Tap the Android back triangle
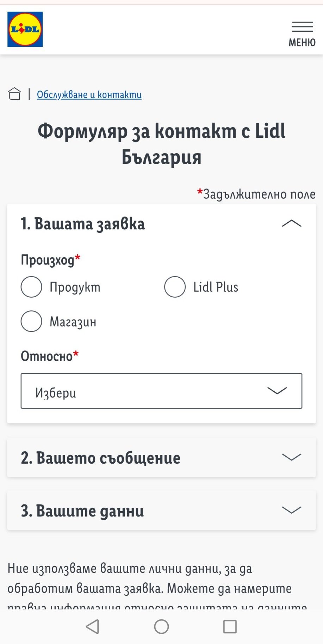323x644 pixels. click(92, 626)
